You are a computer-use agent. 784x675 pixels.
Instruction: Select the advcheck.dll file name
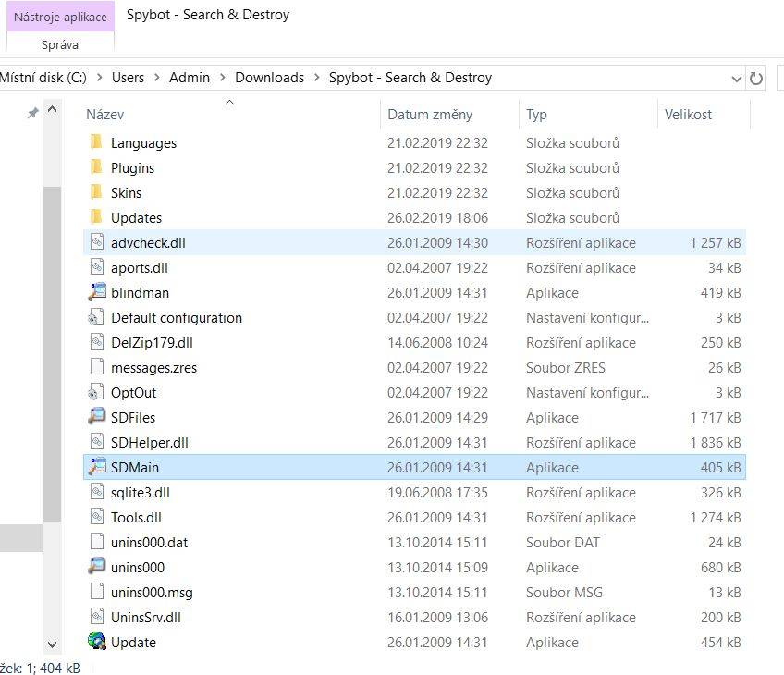coord(148,243)
